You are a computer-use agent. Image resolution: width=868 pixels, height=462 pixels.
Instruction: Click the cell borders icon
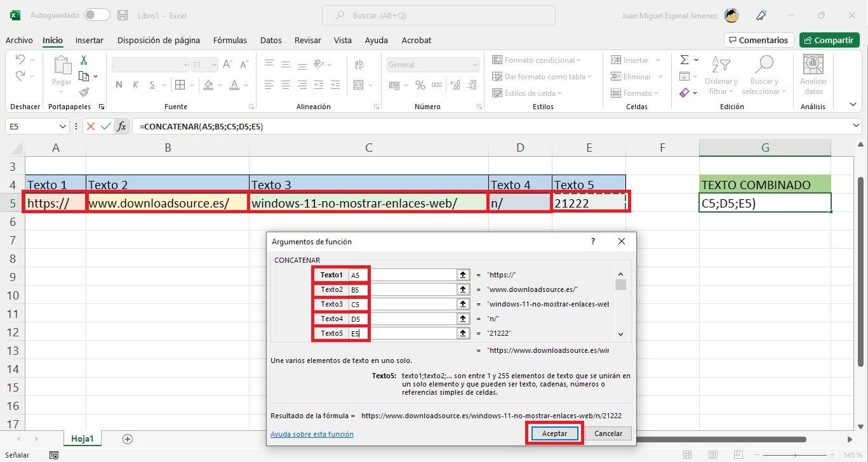pos(180,84)
